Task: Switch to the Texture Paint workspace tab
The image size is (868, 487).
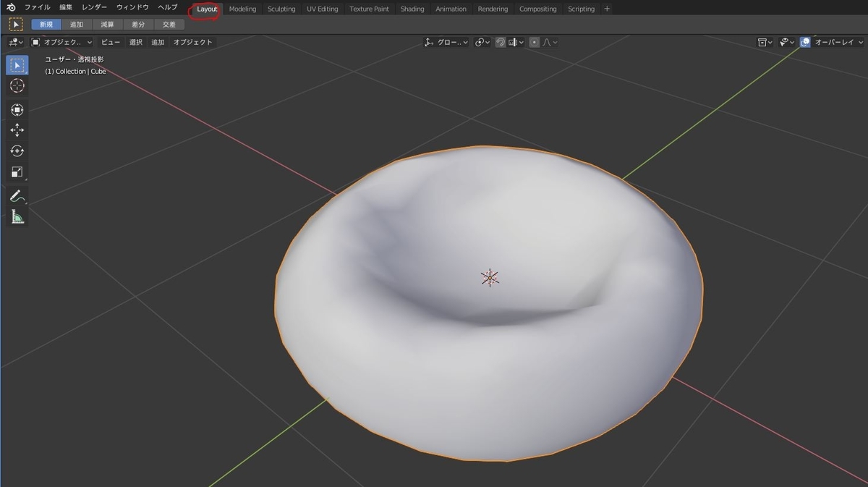Action: coord(369,9)
